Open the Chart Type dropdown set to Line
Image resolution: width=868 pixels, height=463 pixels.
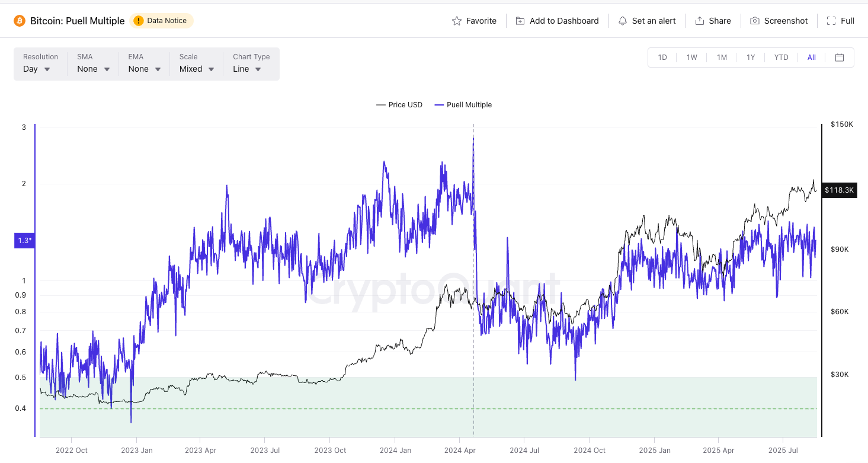251,63
